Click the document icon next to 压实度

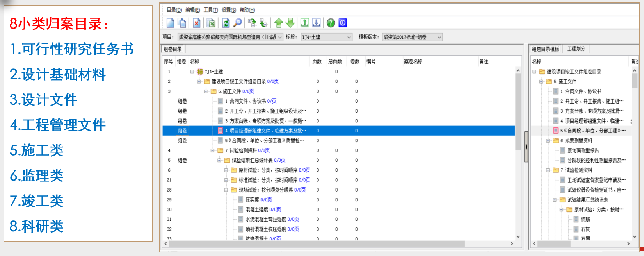(241, 200)
